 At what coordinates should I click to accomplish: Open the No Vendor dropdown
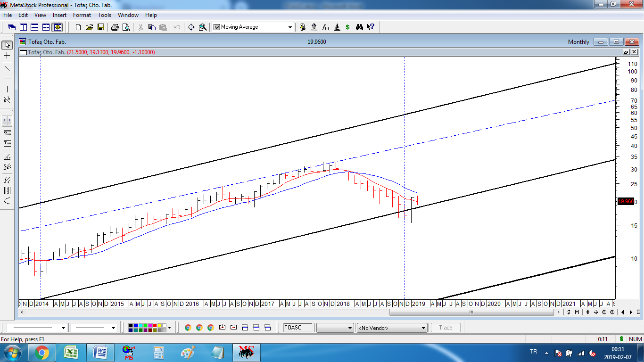tap(423, 328)
